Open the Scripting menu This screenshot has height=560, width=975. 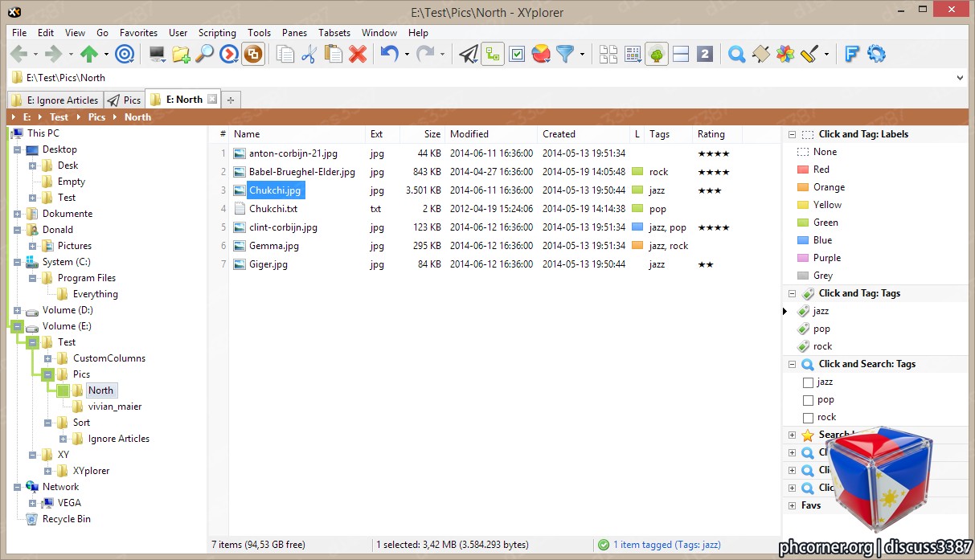click(x=217, y=33)
